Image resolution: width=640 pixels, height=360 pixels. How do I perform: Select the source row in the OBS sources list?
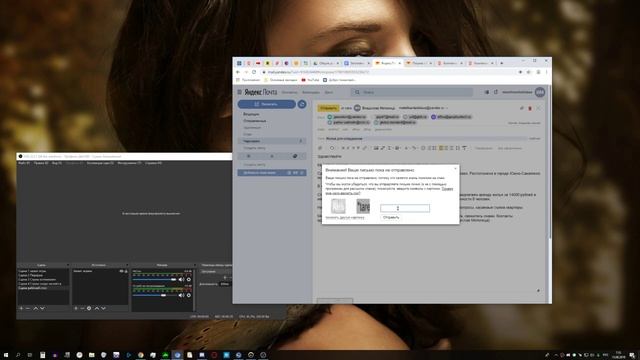100,271
